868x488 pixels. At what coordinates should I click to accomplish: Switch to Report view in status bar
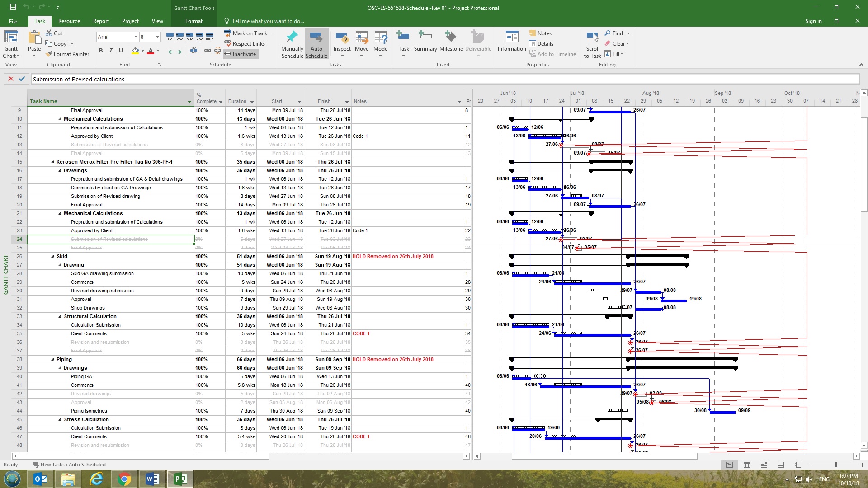(798, 465)
